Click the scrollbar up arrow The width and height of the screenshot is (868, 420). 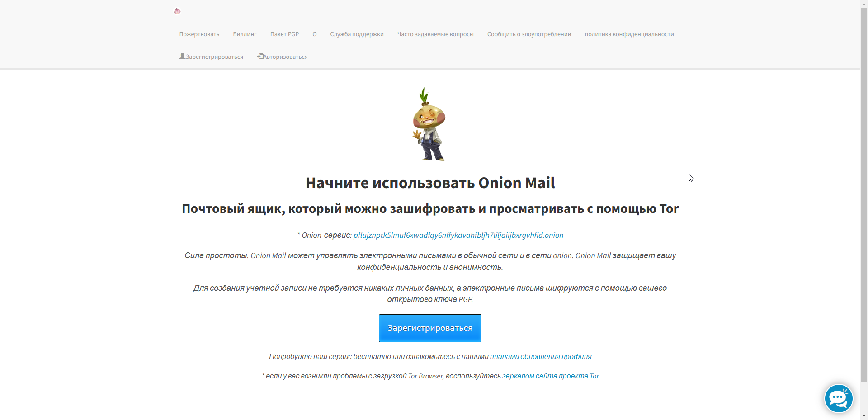pyautogui.click(x=864, y=3)
